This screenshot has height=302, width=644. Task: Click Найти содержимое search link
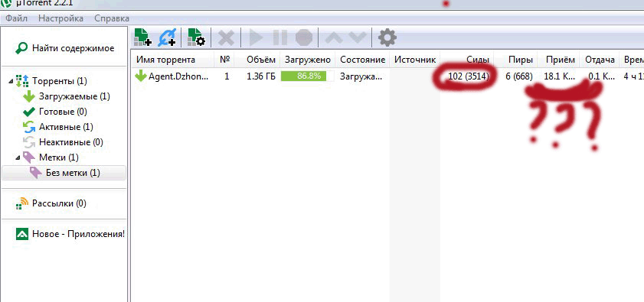pyautogui.click(x=73, y=48)
